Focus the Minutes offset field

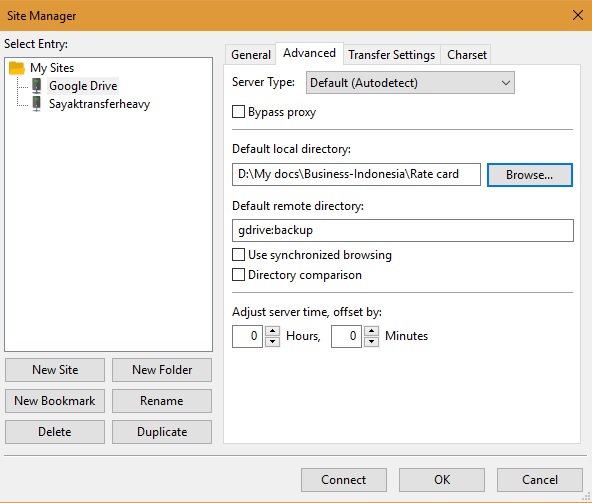tap(346, 336)
